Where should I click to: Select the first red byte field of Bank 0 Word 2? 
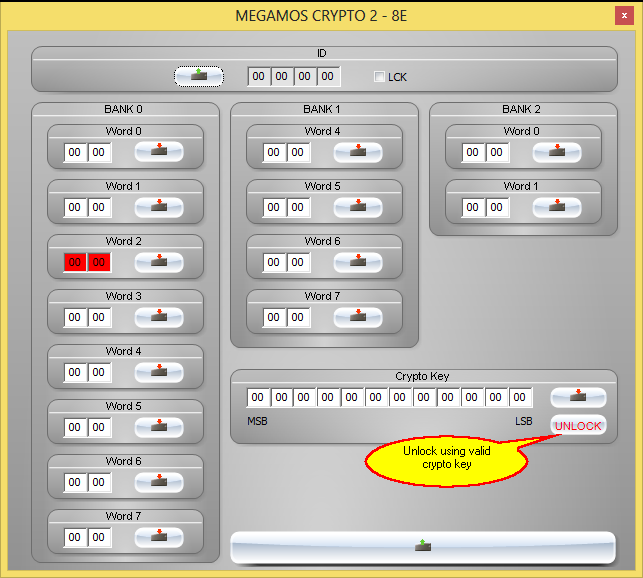(x=75, y=262)
